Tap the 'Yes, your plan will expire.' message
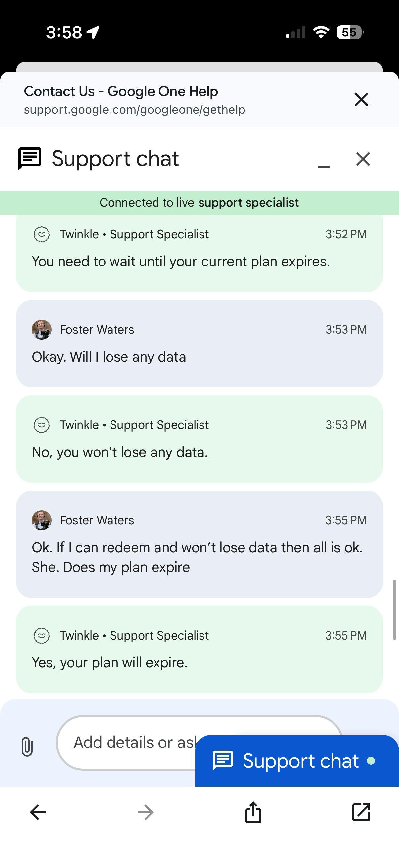The height and width of the screenshot is (868, 399). click(x=110, y=662)
